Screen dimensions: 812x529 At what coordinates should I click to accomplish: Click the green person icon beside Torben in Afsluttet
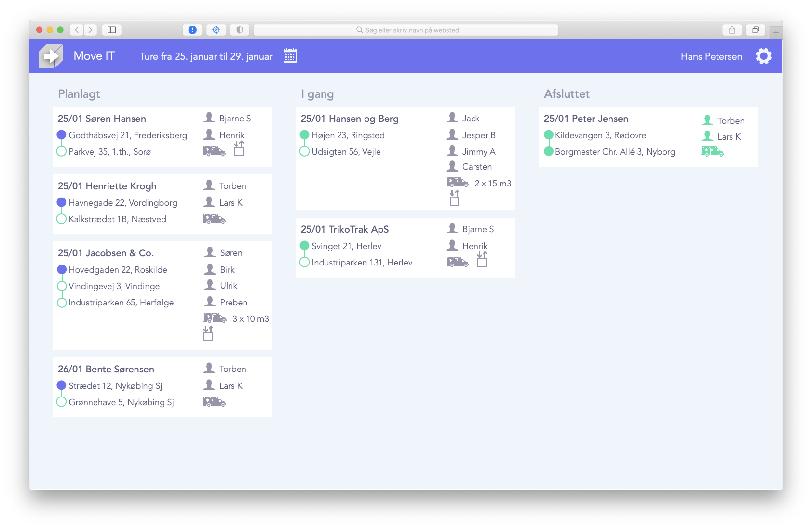point(707,120)
